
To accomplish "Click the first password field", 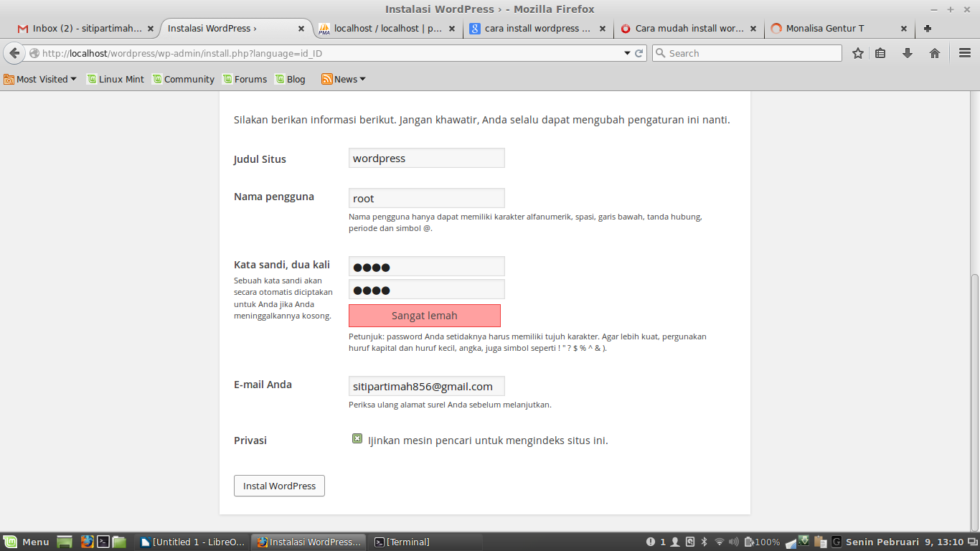I will click(x=427, y=266).
